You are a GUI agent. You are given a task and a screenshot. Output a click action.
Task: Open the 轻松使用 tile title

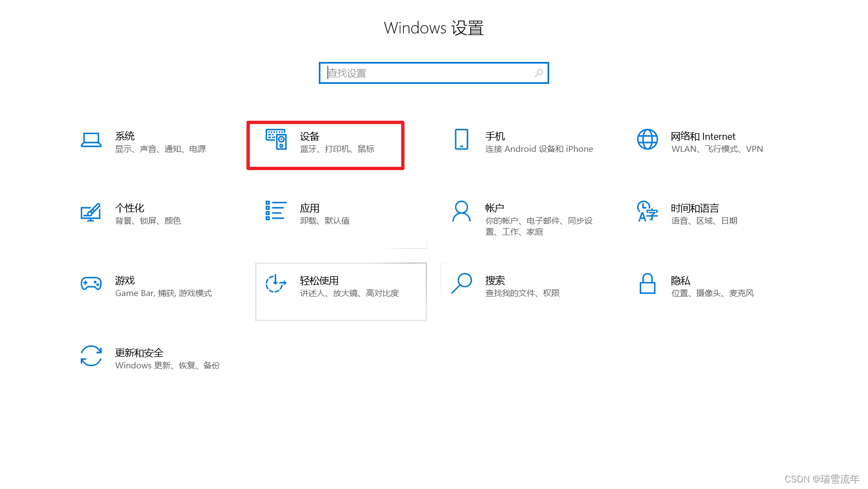pyautogui.click(x=319, y=281)
